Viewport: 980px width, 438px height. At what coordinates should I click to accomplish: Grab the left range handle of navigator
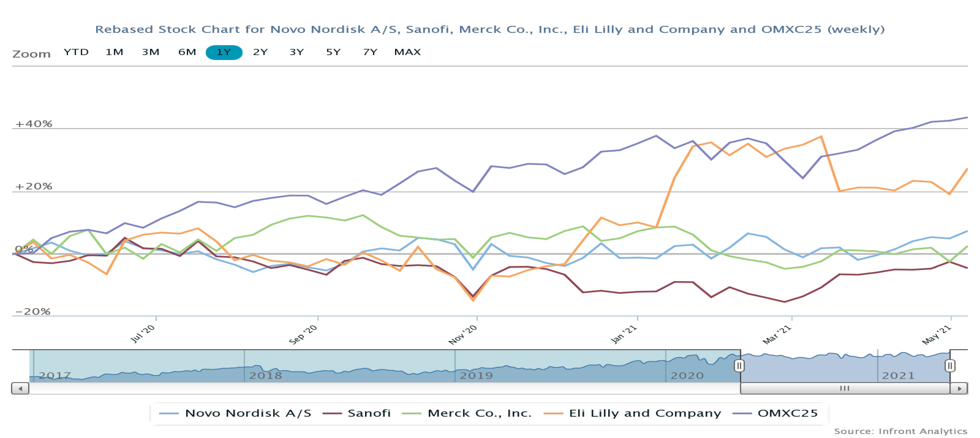pos(739,366)
